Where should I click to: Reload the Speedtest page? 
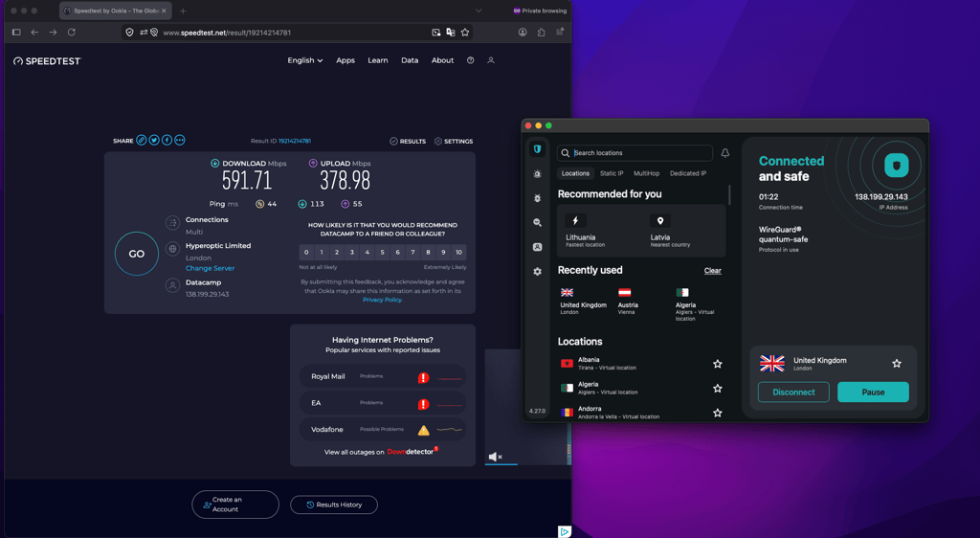[x=71, y=33]
